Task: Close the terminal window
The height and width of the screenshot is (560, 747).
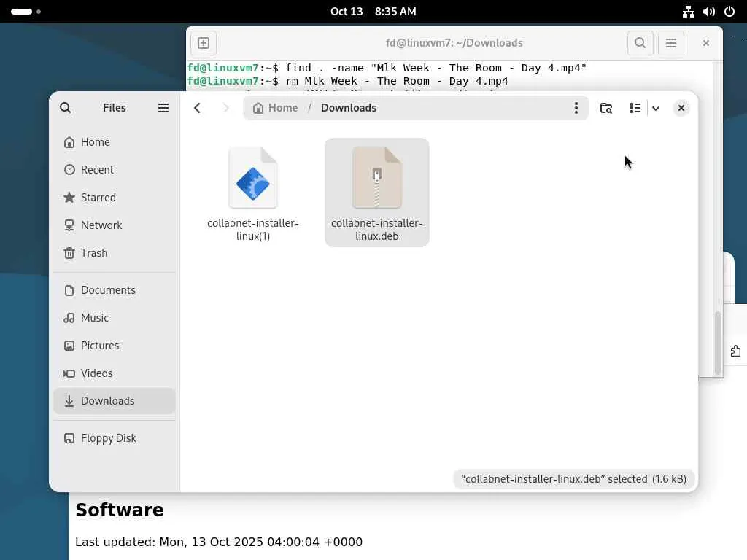Action: pyautogui.click(x=706, y=43)
